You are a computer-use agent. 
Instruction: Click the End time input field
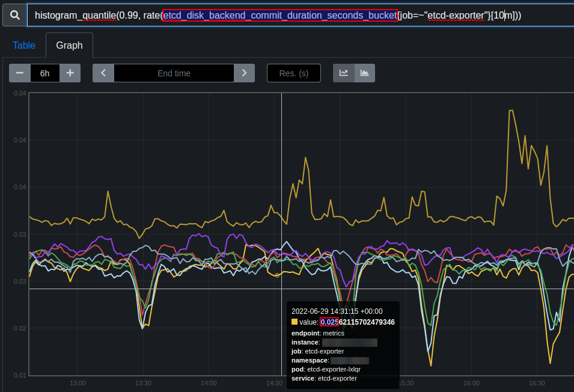174,73
